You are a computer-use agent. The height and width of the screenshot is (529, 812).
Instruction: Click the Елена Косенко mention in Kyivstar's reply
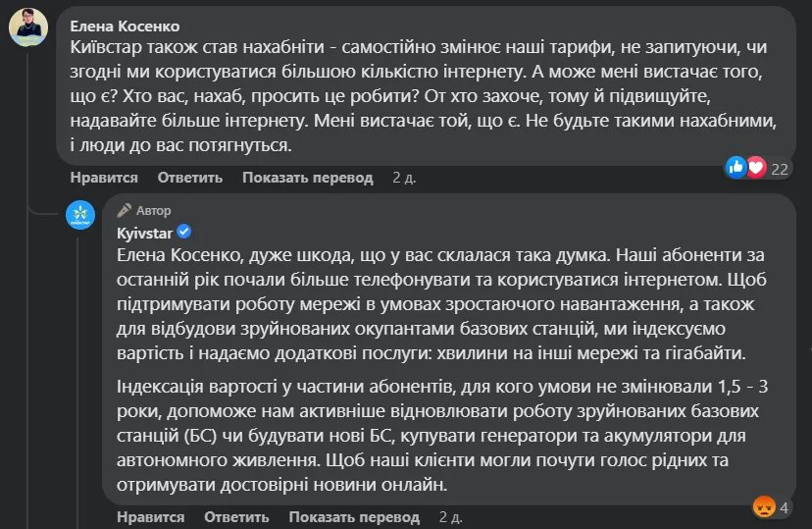coord(173,255)
